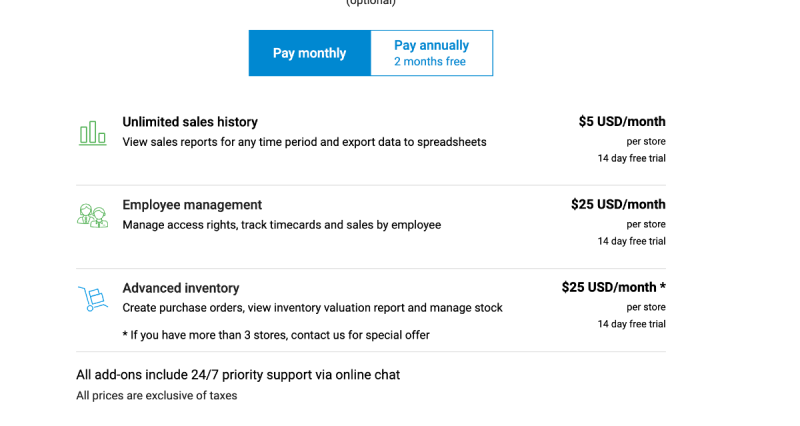The height and width of the screenshot is (426, 800).
Task: Click the Advanced inventory $25 USD/month price
Action: pos(613,288)
